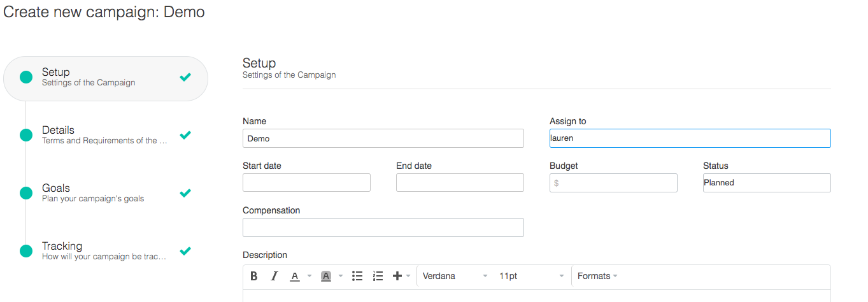Click the Budget input field
Screen dimensions: 868x302
coord(613,183)
